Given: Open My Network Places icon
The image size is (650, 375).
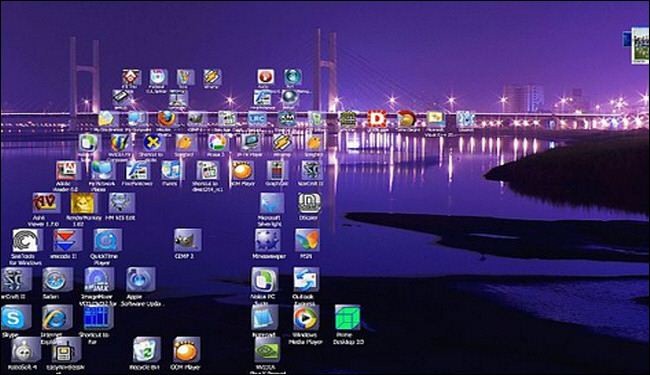Looking at the screenshot, I should pyautogui.click(x=102, y=171).
